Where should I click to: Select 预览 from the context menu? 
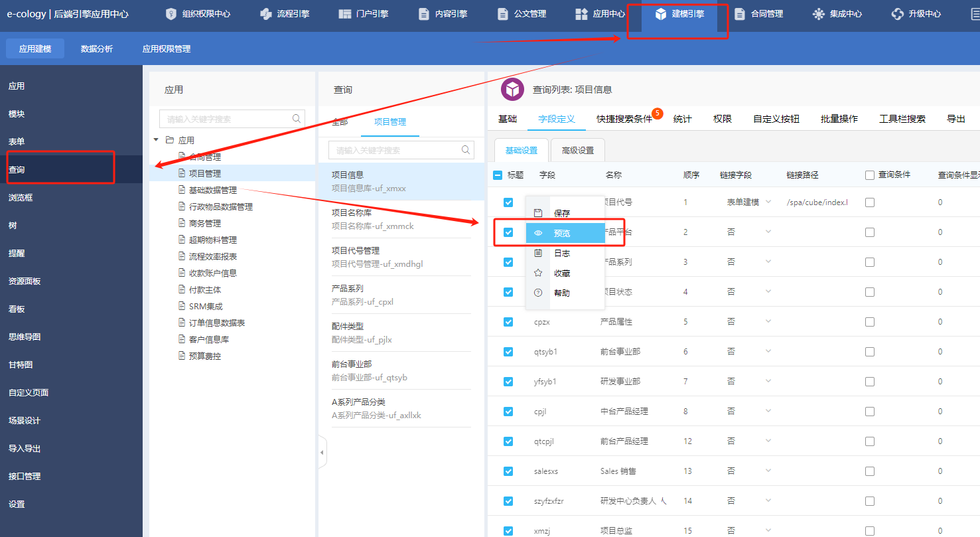(561, 233)
